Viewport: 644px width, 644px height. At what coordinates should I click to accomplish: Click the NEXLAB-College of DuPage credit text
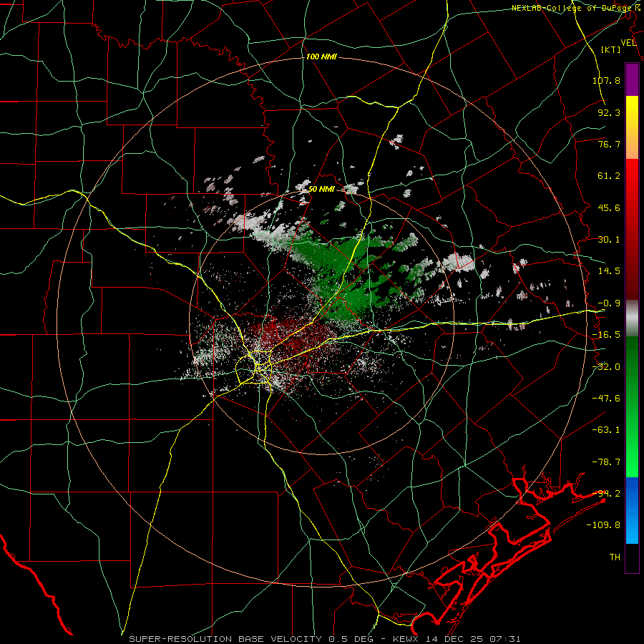tap(573, 8)
